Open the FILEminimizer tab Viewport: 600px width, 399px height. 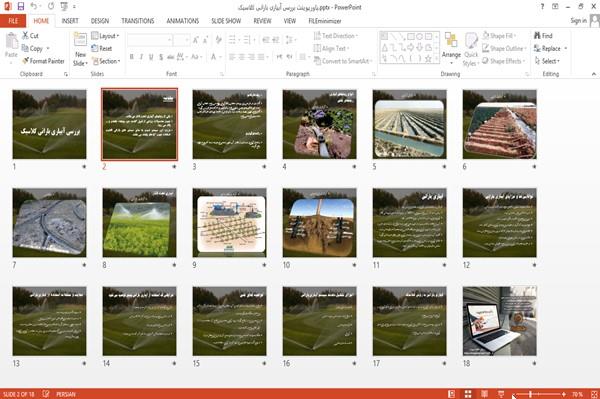pyautogui.click(x=324, y=21)
